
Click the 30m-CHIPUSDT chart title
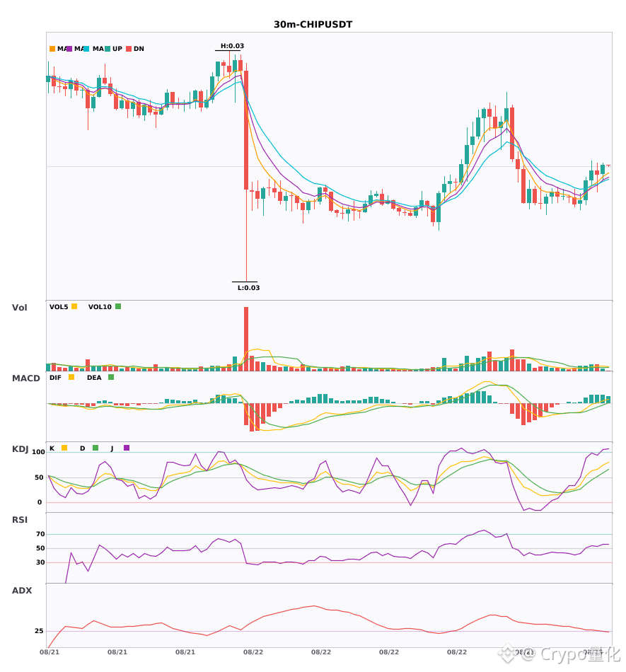click(x=313, y=25)
